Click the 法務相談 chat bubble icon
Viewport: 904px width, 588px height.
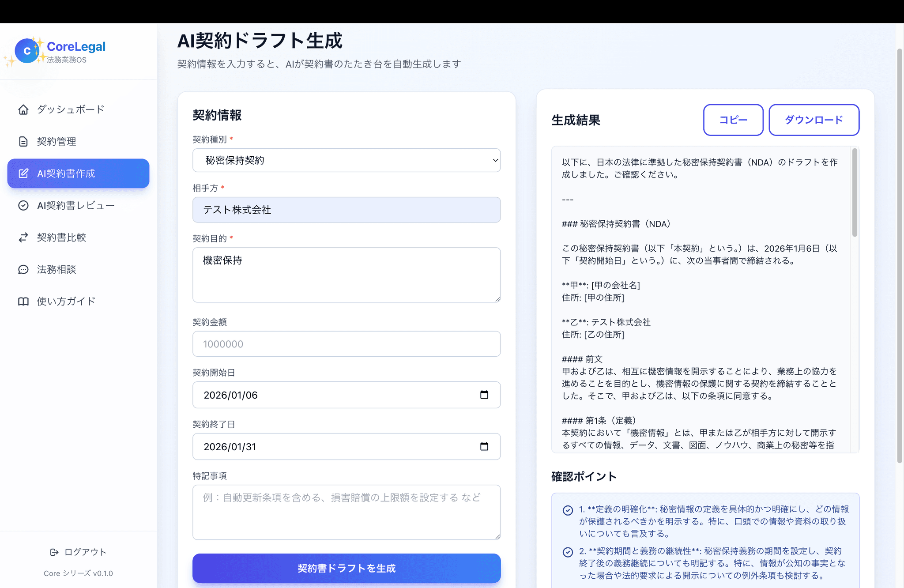23,270
